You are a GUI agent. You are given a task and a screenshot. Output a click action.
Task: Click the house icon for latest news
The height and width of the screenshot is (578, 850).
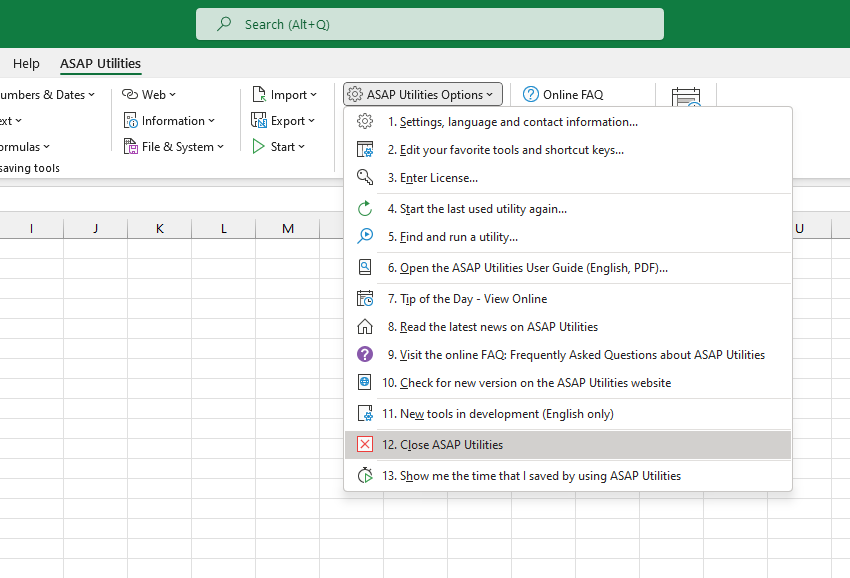point(365,326)
